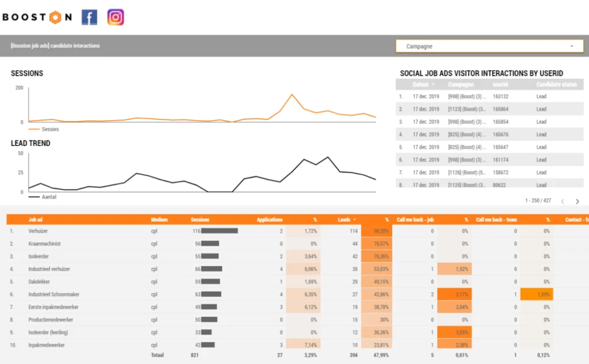Screen dimensions: 589x364
Task: Go to previous page of userid table
Action: [x=562, y=201]
